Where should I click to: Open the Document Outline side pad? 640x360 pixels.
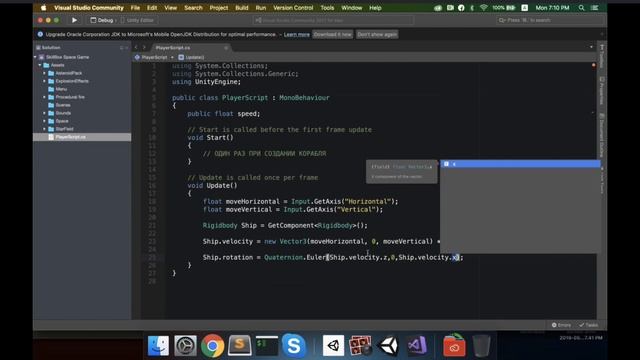click(602, 135)
